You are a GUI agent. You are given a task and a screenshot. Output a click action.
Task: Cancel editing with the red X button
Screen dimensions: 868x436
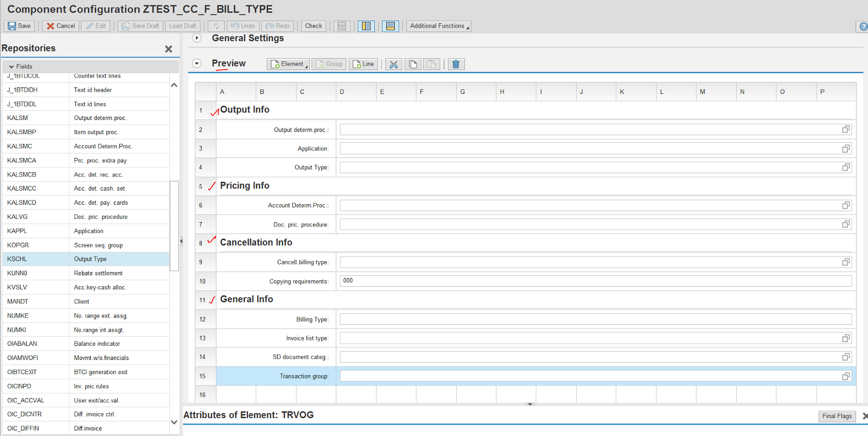(61, 26)
